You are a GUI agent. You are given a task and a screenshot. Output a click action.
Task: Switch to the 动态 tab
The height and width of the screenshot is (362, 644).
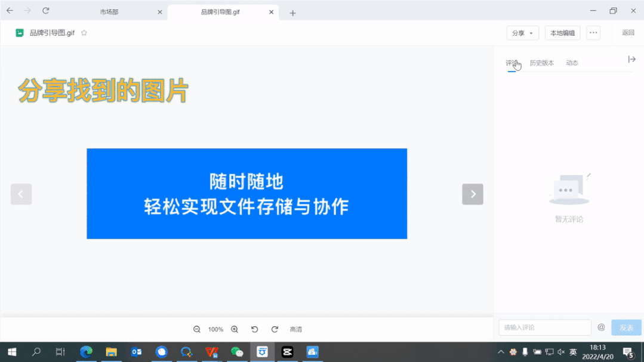tap(571, 62)
